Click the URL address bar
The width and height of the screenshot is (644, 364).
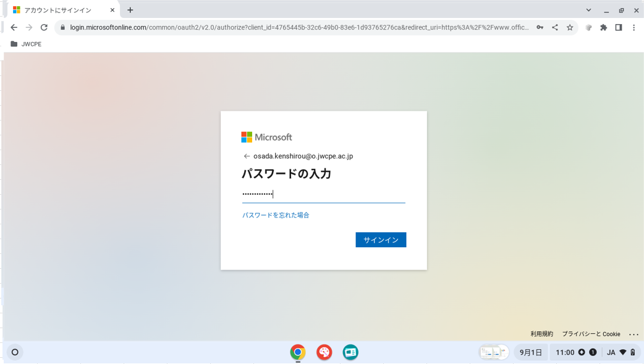[x=299, y=28]
